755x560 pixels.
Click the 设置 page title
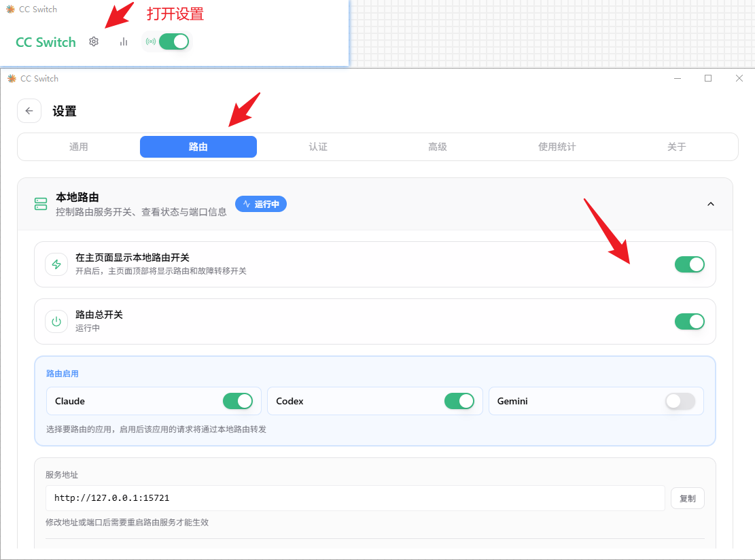pos(65,111)
